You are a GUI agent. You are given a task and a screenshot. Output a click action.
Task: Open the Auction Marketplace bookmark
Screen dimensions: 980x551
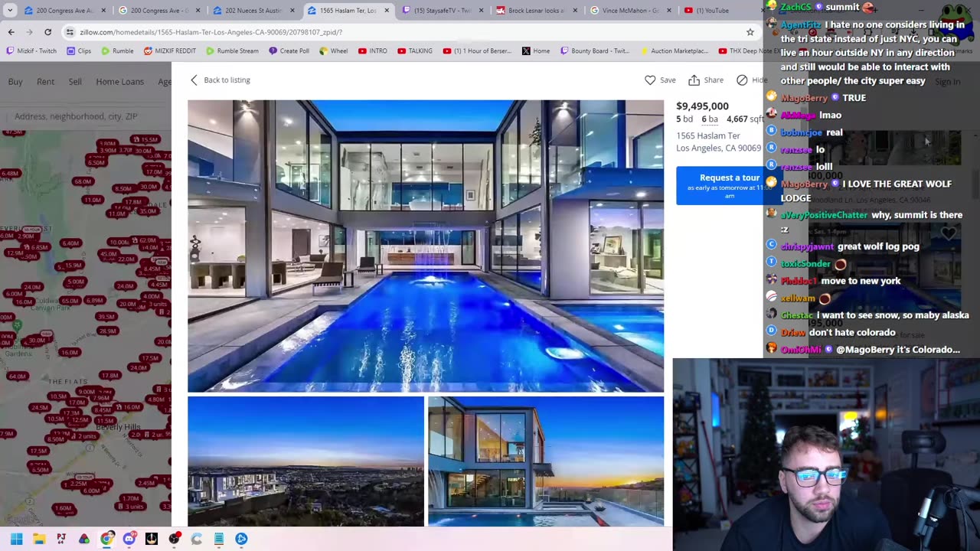pyautogui.click(x=674, y=51)
